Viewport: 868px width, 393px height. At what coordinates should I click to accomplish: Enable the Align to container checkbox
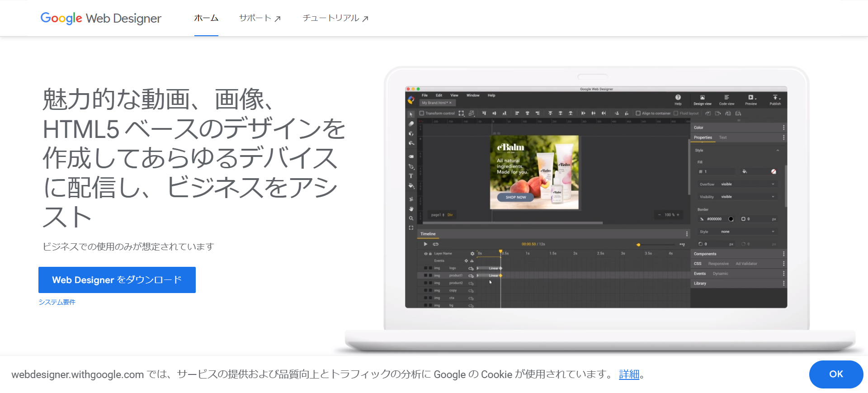pos(638,113)
